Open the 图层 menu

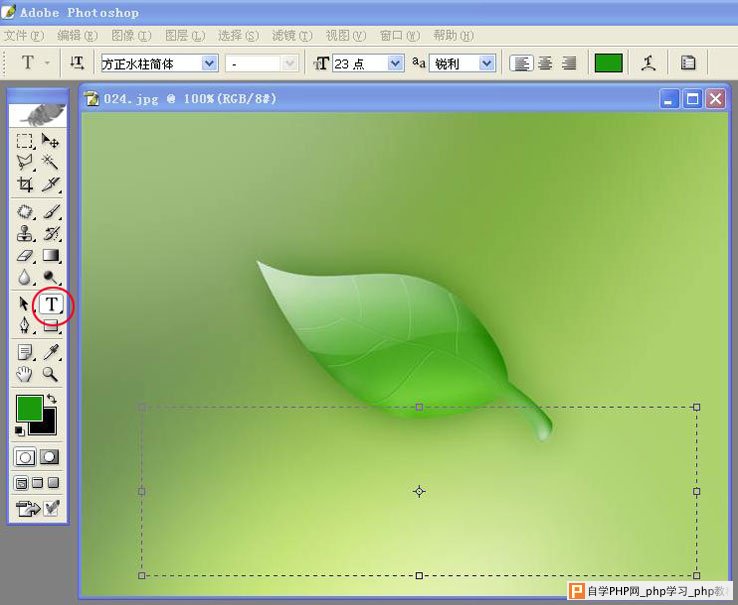[x=185, y=35]
